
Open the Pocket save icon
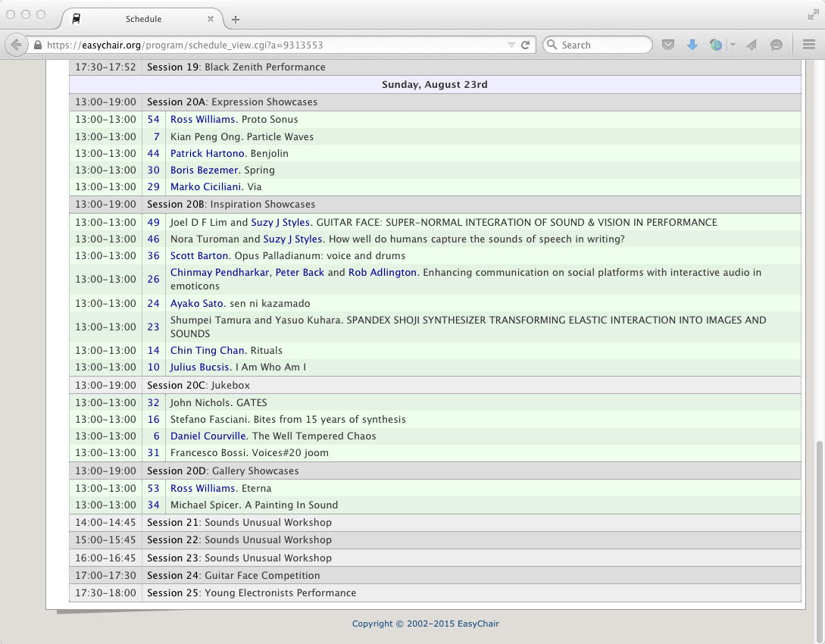[668, 45]
